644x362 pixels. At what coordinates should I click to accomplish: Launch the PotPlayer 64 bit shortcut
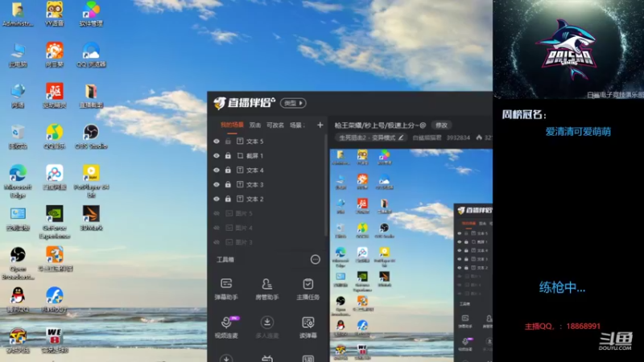(x=91, y=180)
